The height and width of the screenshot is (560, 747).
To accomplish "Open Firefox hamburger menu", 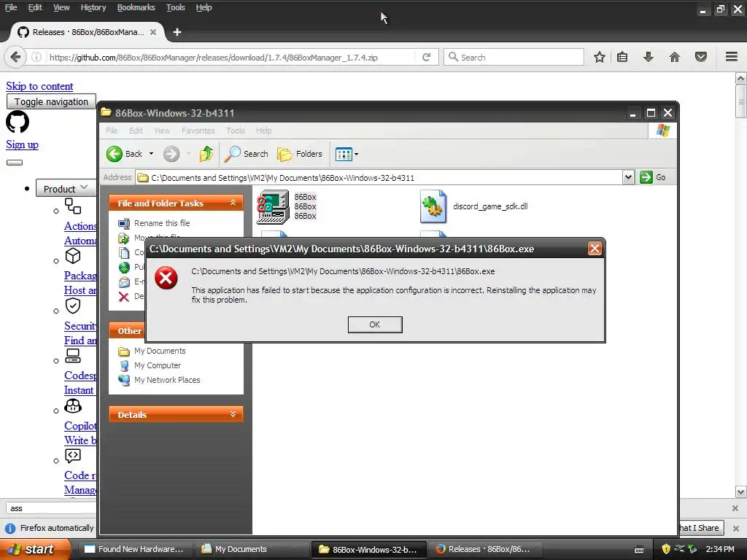I will click(x=732, y=57).
